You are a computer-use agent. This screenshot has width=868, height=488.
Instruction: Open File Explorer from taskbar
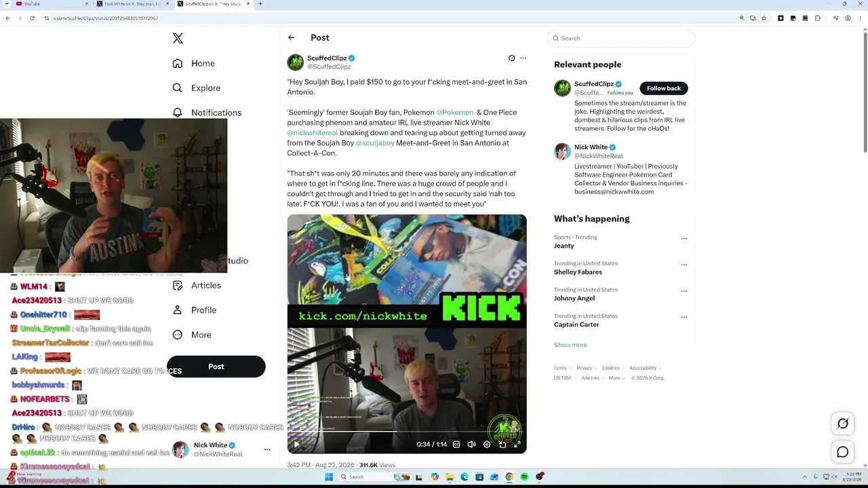(450, 477)
